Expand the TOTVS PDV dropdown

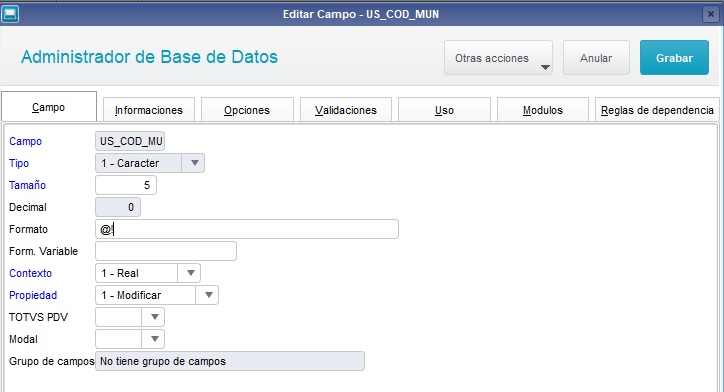pos(130,317)
